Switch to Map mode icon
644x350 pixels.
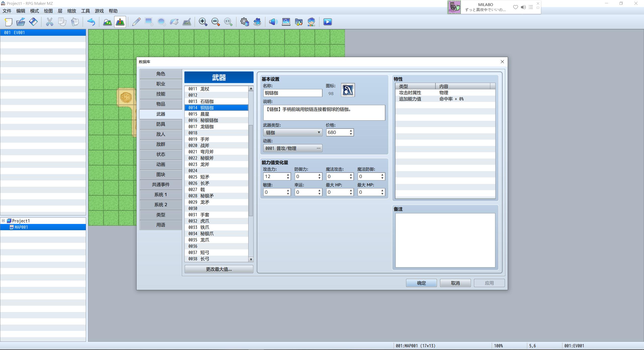click(x=107, y=22)
